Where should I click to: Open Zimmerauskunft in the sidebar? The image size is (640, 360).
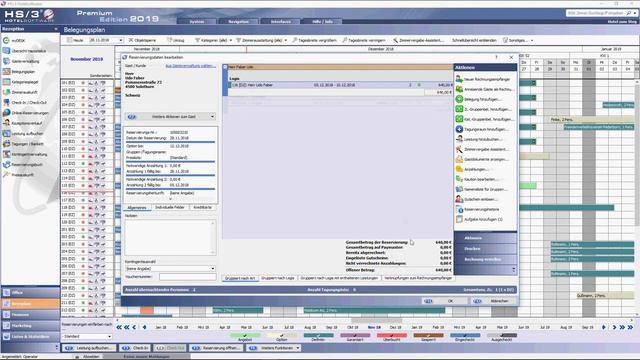[24, 92]
